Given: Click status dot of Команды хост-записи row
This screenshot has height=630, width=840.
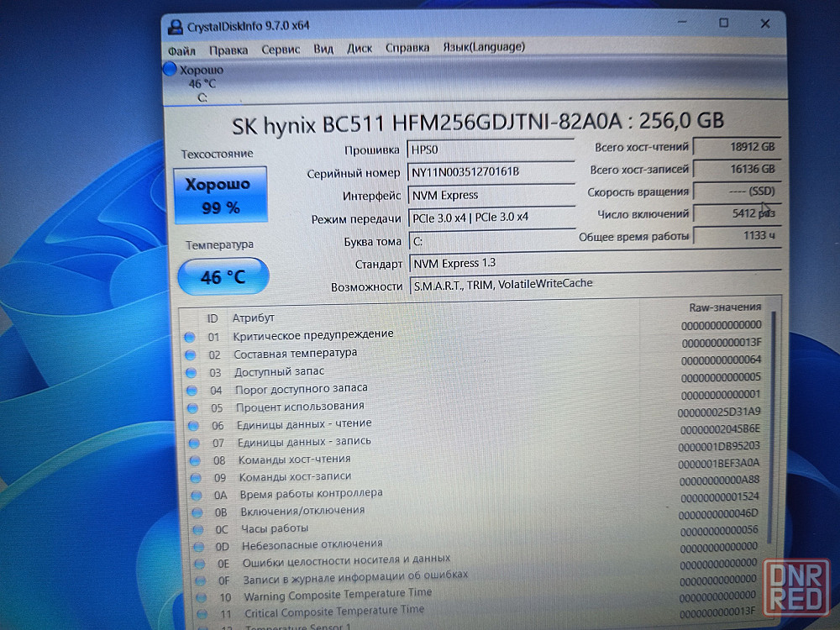Looking at the screenshot, I should click(196, 478).
